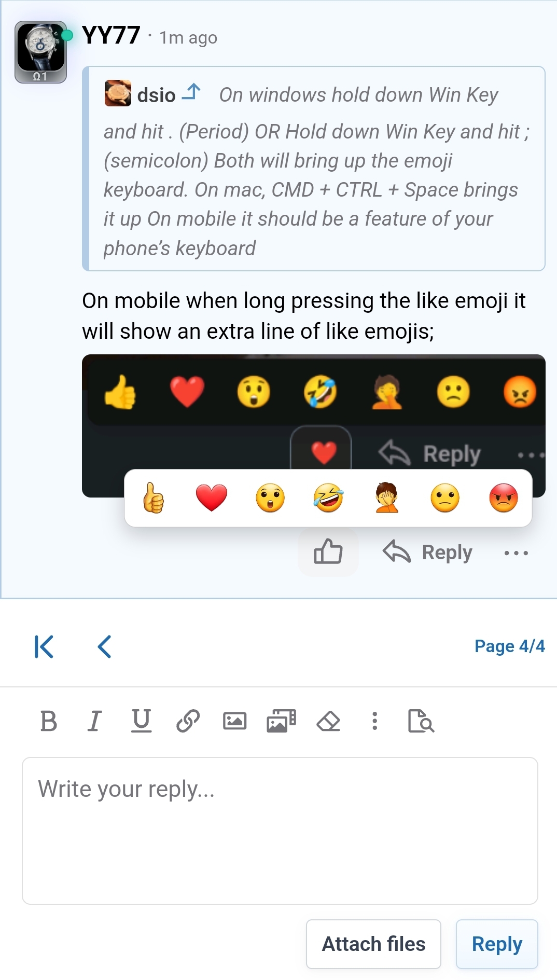Image resolution: width=557 pixels, height=980 pixels.
Task: Toggle bold formatting in editor toolbar
Action: click(x=49, y=721)
